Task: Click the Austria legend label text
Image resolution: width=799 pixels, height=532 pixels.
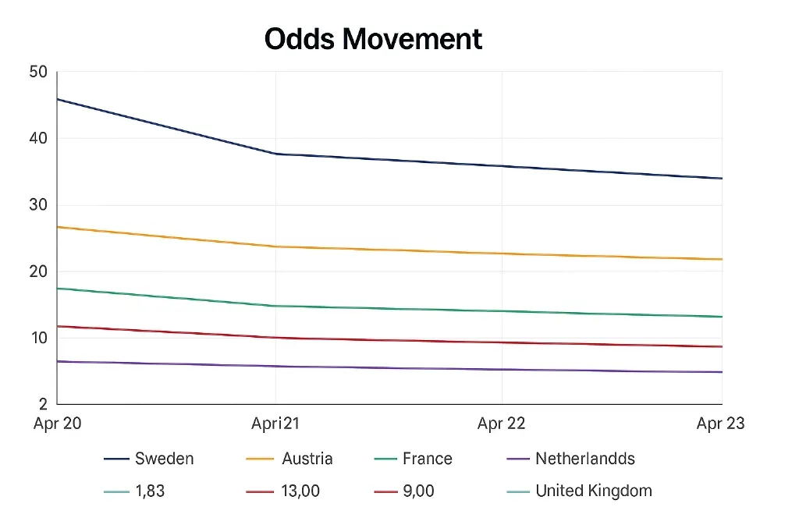Action: (x=307, y=459)
